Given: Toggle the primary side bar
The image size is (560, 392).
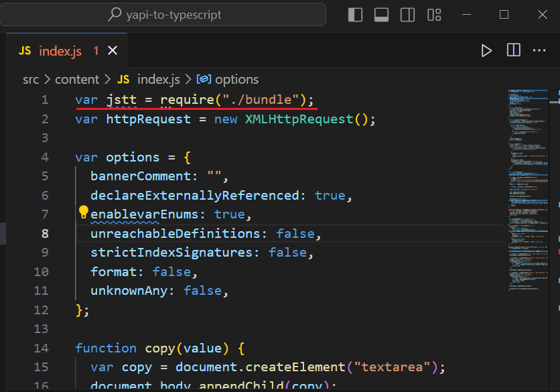Looking at the screenshot, I should point(356,15).
